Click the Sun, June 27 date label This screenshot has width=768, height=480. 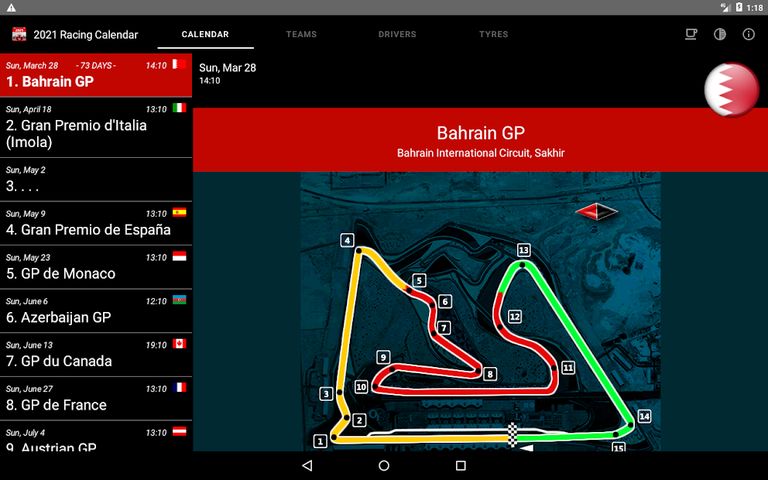tap(29, 389)
